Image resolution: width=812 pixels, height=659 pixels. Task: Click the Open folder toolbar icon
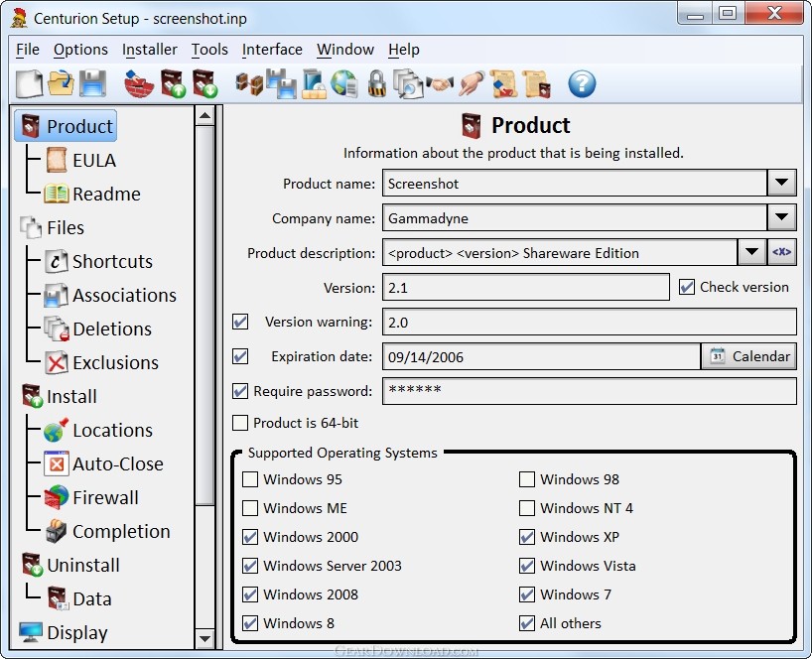pyautogui.click(x=61, y=83)
